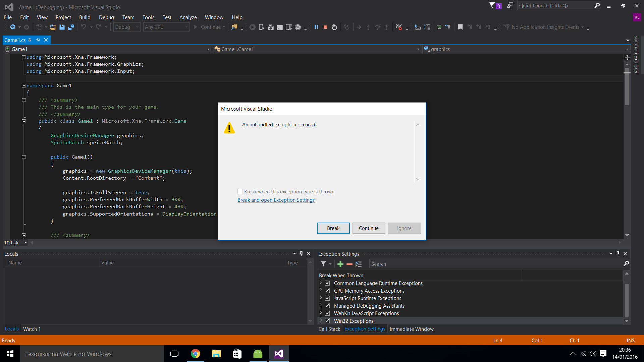Open the Game1.Game1 type dropdown
The image size is (644, 362).
click(x=317, y=49)
